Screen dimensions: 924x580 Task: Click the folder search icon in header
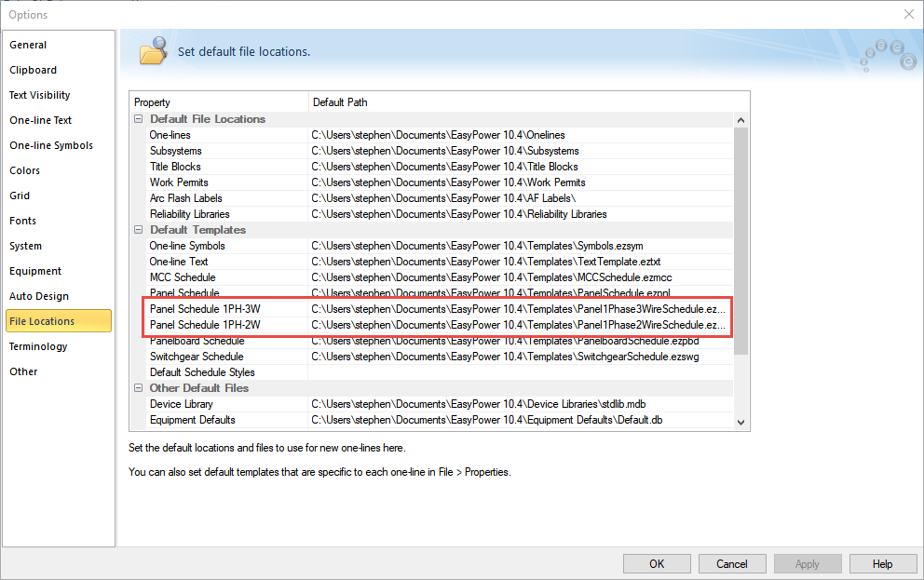point(153,51)
